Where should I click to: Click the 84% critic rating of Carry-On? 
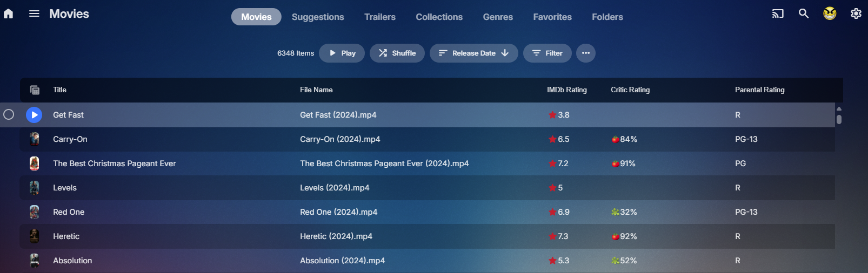coord(624,139)
